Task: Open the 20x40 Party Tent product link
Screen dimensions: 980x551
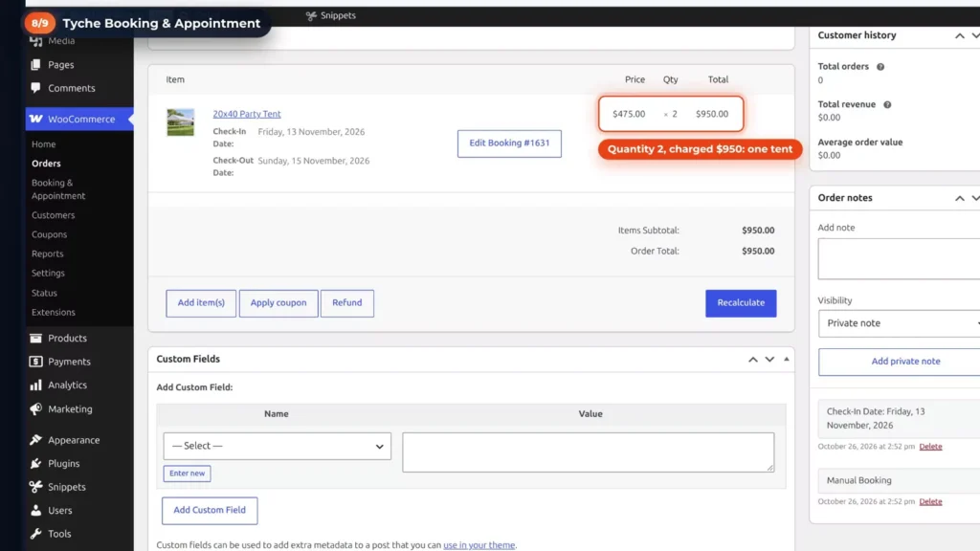Action: click(247, 114)
